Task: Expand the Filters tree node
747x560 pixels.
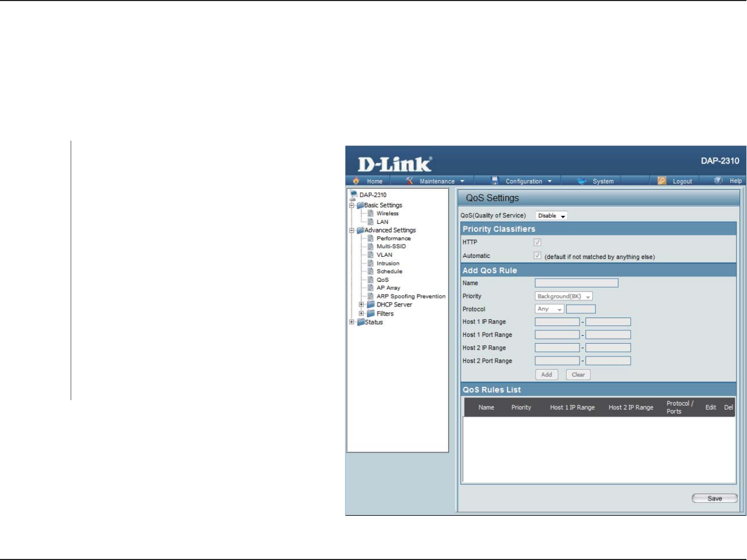Action: (x=362, y=313)
